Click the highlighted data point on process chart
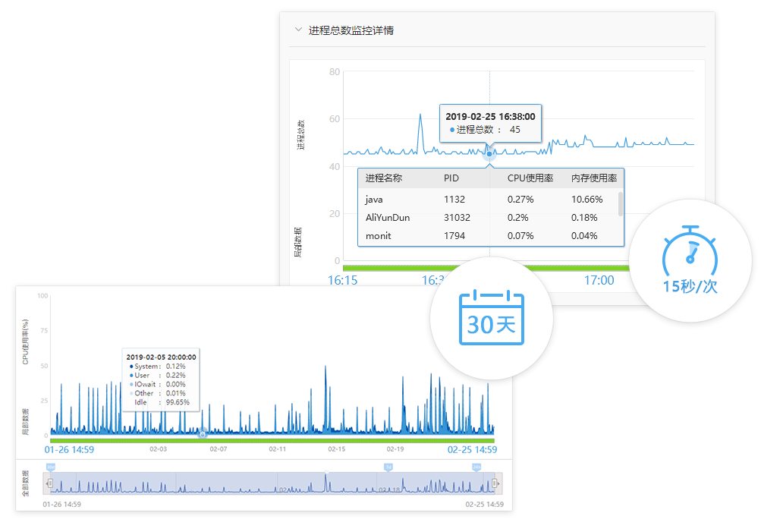 [x=489, y=154]
